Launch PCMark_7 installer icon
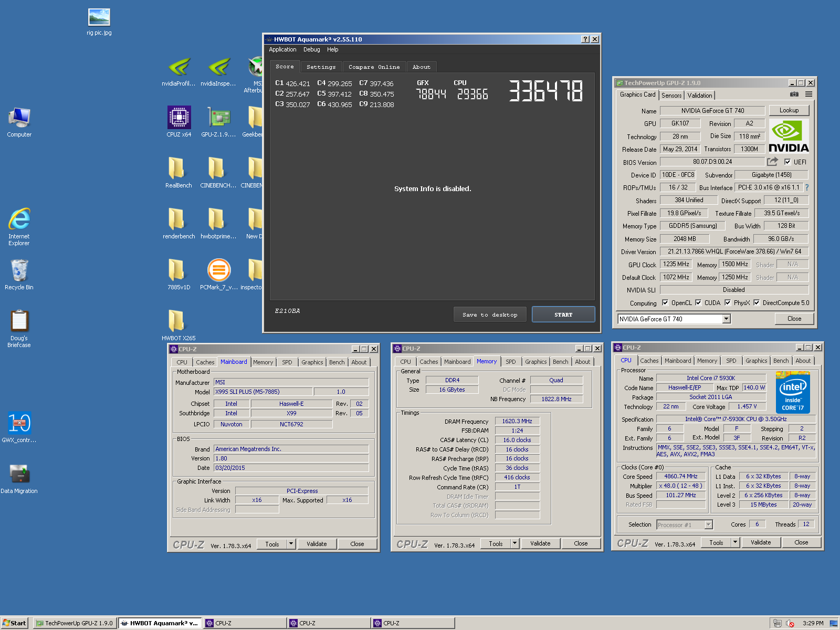 point(219,275)
